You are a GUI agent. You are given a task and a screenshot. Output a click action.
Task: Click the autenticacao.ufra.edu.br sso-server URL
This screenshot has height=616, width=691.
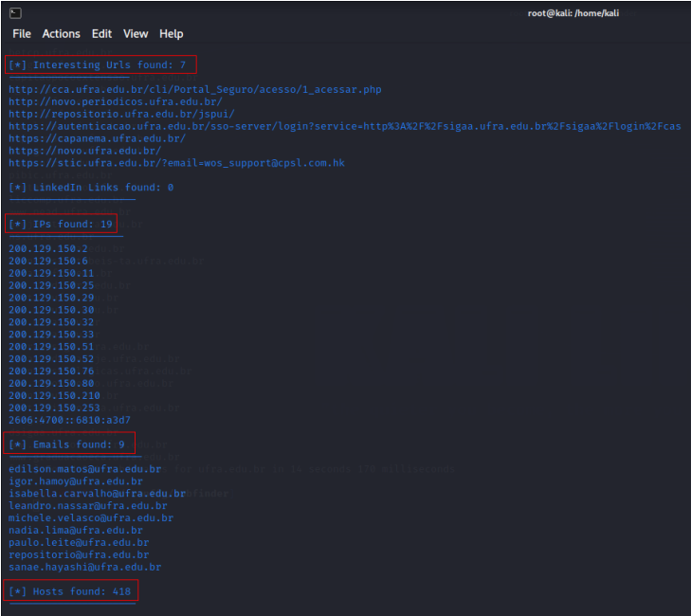tap(345, 126)
